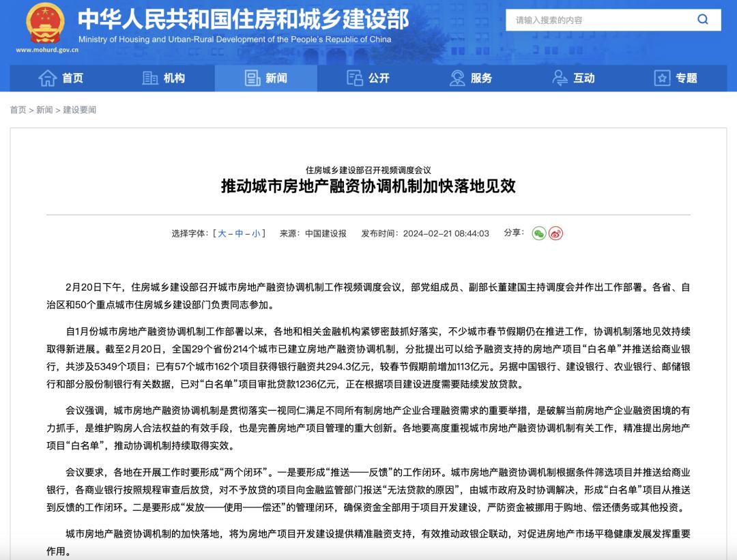Open the 公开 navigation tab

tap(369, 78)
